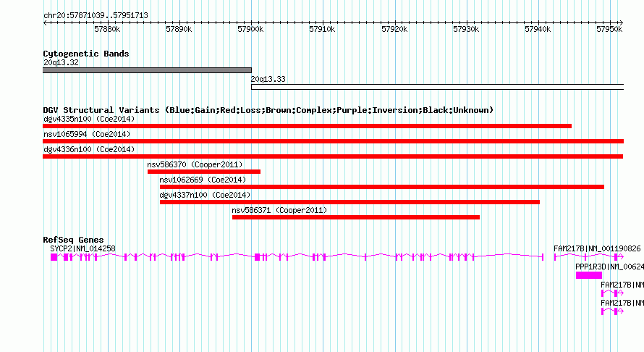Image resolution: width=644 pixels, height=352 pixels.
Task: Click the SYCP2 exon block near 57900k
Action: (257, 257)
